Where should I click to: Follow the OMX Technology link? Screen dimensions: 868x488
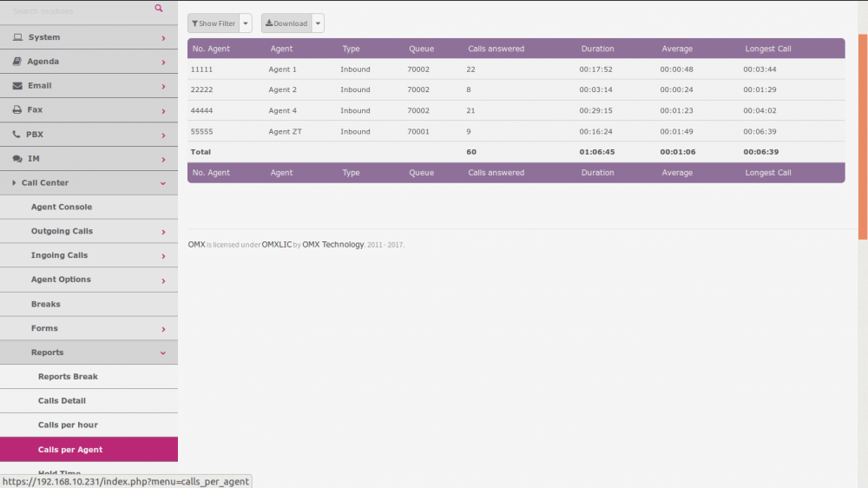(x=332, y=245)
